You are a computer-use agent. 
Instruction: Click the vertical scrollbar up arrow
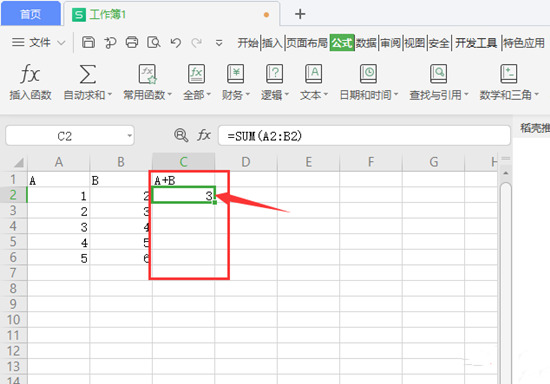(505, 173)
